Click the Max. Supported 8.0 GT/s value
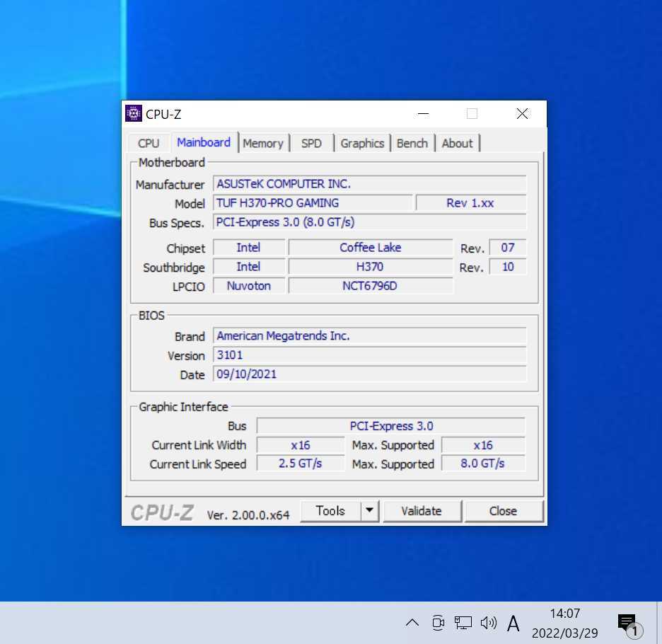 [x=483, y=464]
